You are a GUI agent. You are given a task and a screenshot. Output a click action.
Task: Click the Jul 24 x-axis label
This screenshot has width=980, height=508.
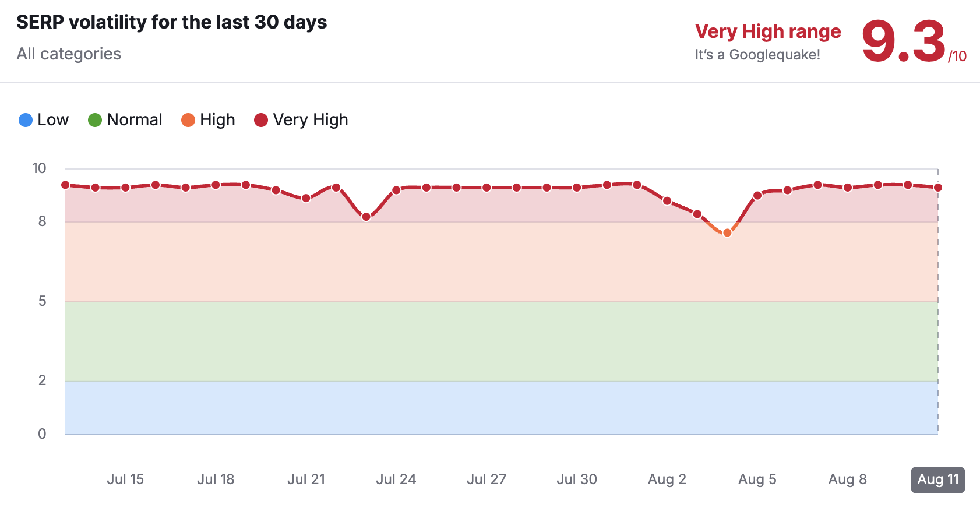click(x=396, y=479)
